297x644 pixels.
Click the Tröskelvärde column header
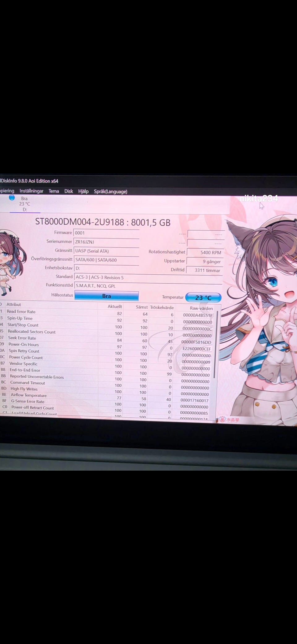point(162,307)
